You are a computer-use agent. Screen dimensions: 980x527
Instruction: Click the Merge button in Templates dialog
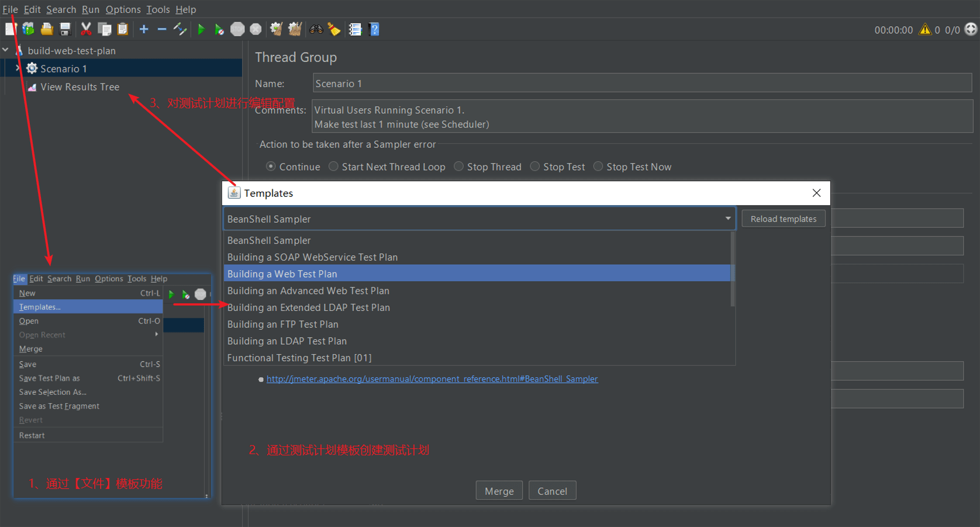click(x=499, y=491)
